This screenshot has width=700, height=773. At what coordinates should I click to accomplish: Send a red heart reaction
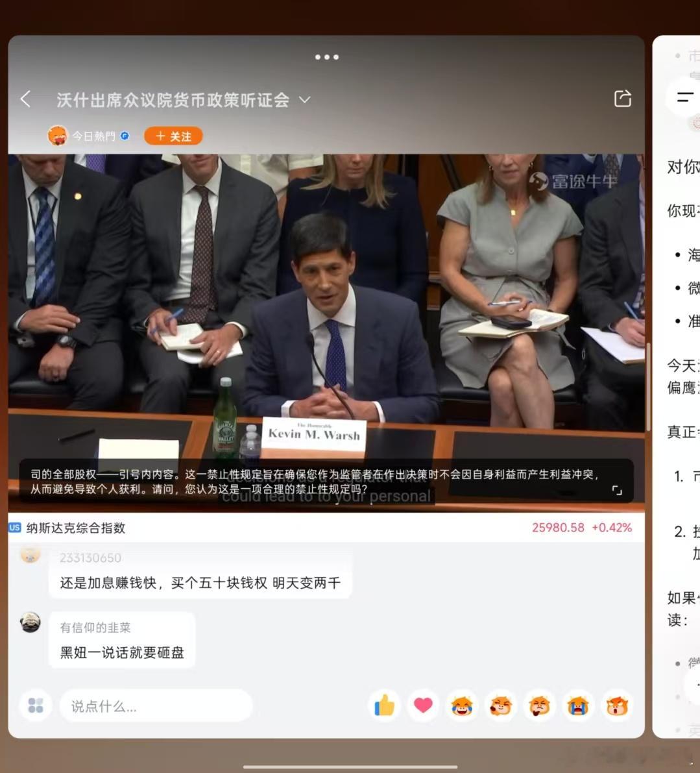pyautogui.click(x=423, y=706)
